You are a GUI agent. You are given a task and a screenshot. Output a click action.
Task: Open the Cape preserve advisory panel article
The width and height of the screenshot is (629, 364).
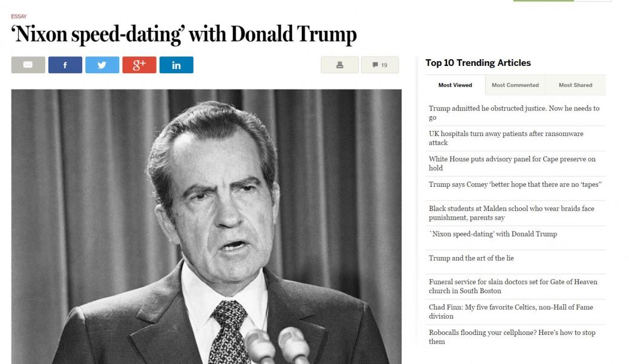click(x=512, y=163)
